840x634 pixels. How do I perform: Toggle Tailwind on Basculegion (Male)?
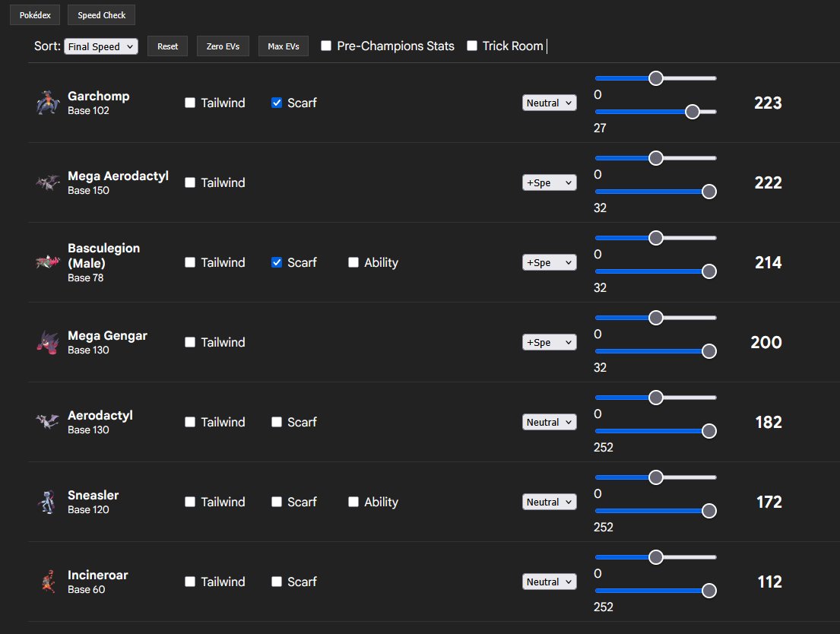point(190,262)
